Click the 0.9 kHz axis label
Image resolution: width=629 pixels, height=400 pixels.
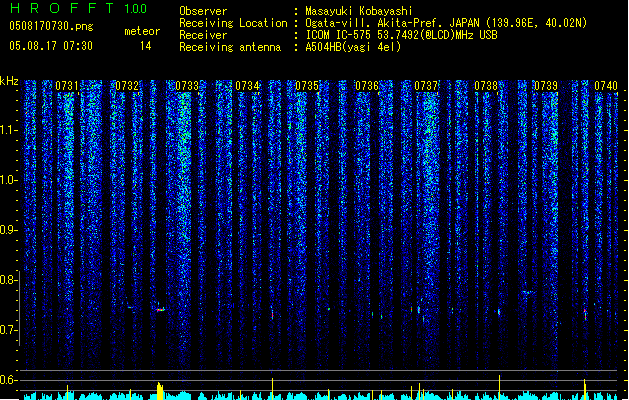(9, 230)
